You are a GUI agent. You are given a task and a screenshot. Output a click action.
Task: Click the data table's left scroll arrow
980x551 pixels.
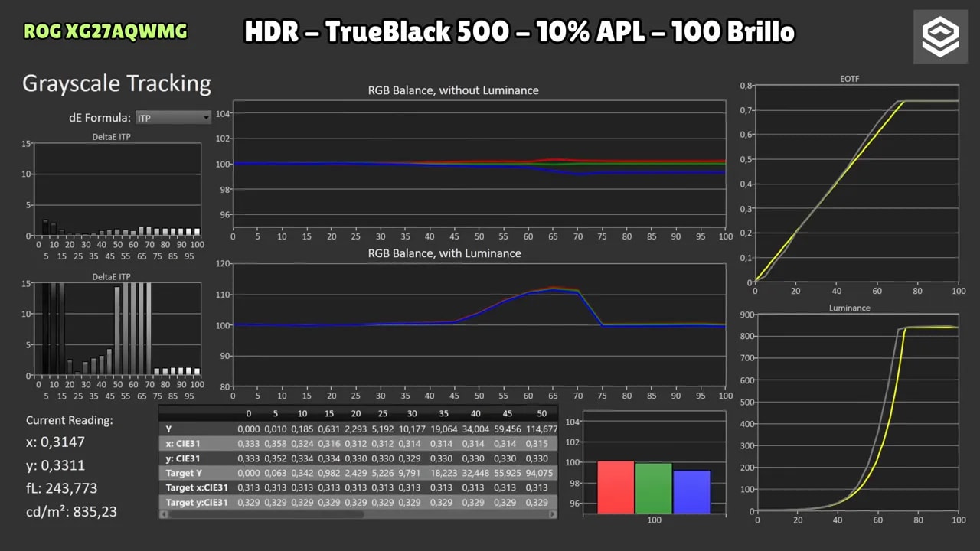[162, 515]
